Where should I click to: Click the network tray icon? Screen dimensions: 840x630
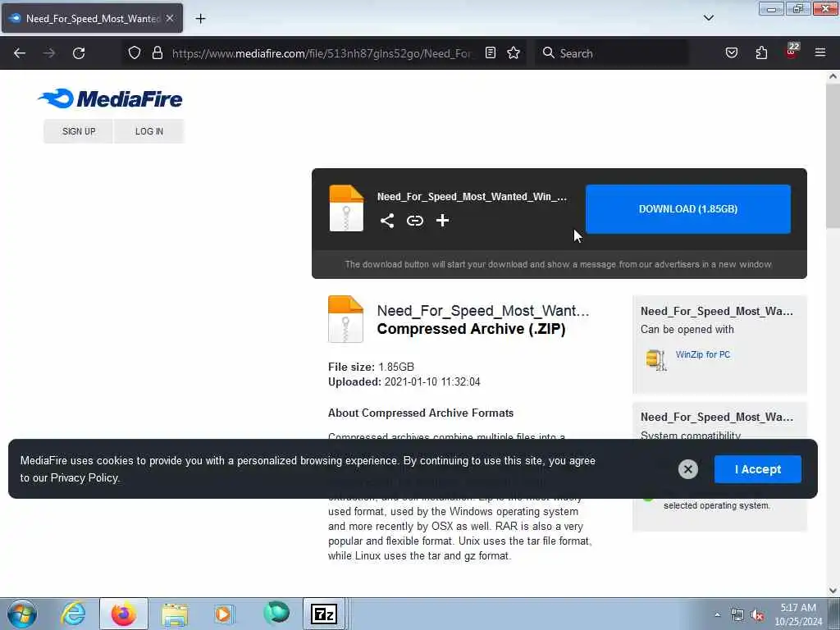coord(737,615)
